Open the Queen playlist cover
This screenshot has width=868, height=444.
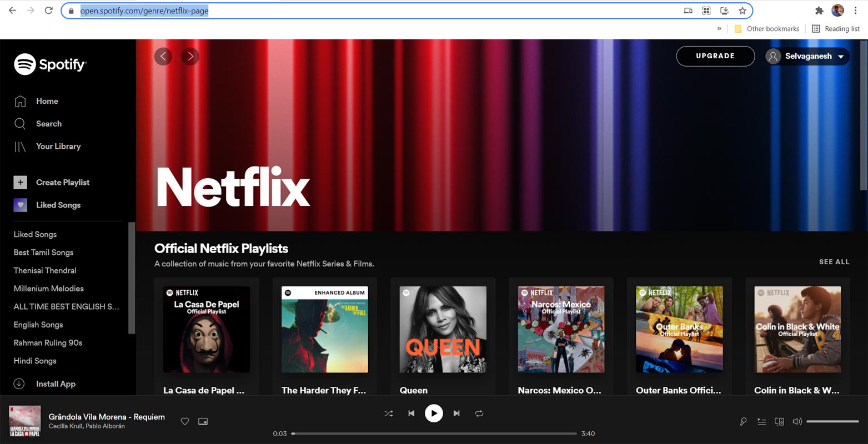[443, 330]
